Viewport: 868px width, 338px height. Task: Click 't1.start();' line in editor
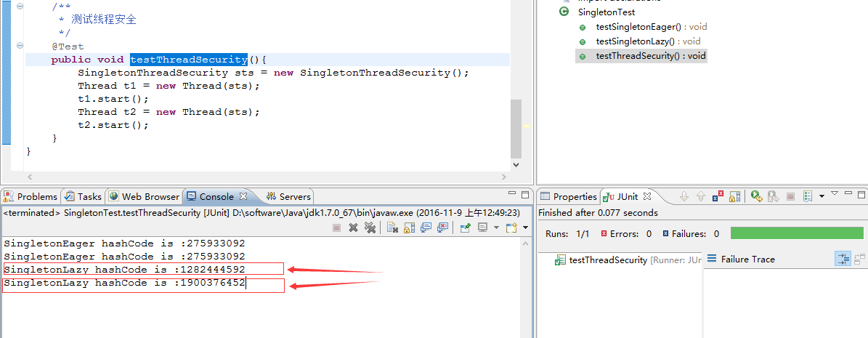[x=113, y=99]
